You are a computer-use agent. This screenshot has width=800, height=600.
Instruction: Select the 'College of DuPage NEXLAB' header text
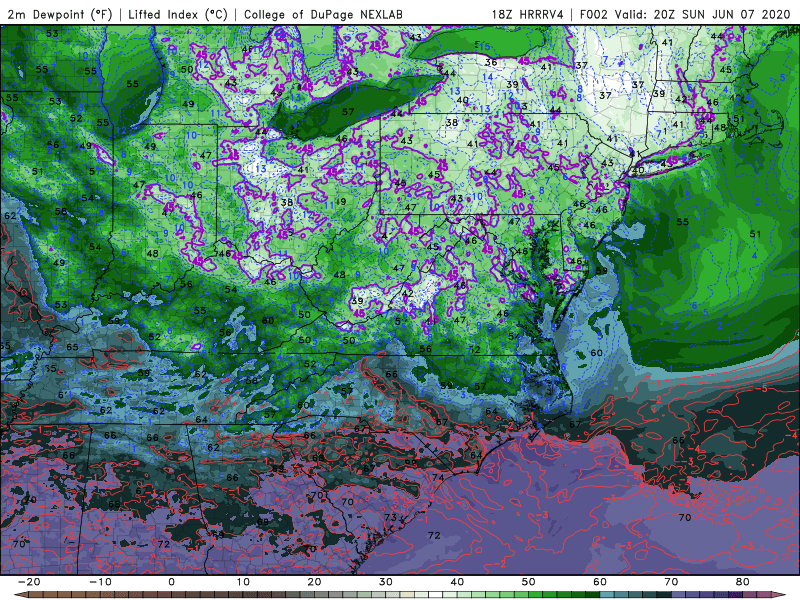[x=323, y=14]
